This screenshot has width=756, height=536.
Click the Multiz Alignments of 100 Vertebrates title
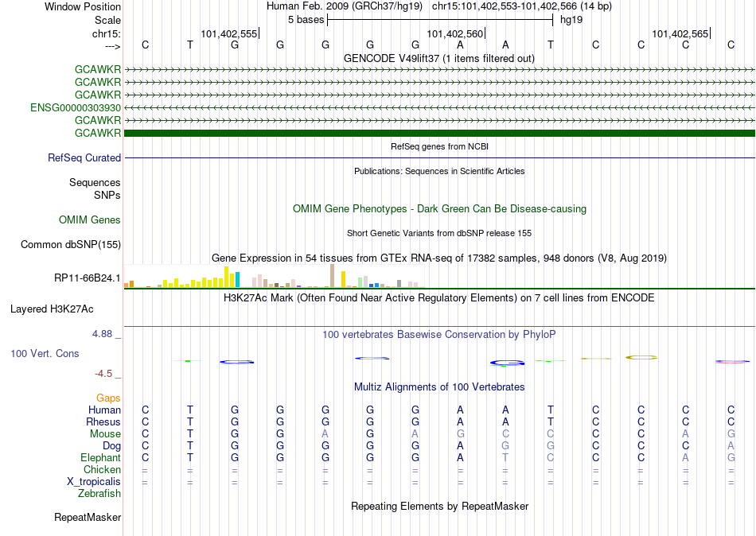point(439,386)
